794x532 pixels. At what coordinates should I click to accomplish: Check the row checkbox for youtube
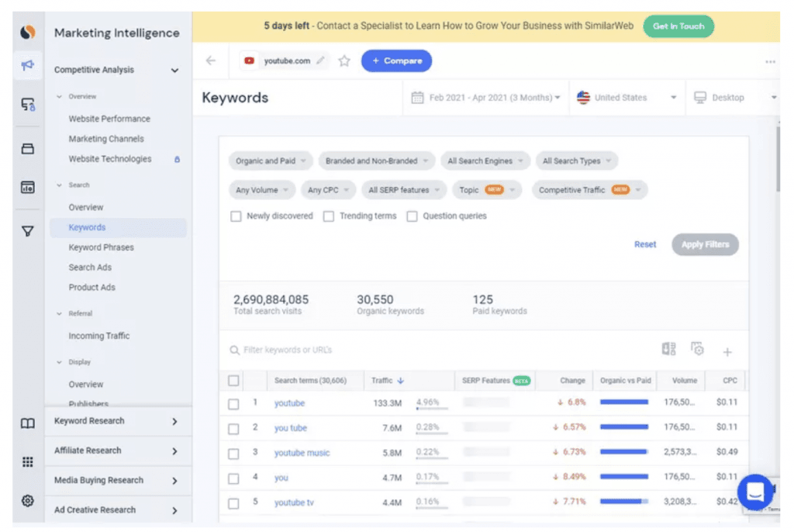(x=233, y=404)
